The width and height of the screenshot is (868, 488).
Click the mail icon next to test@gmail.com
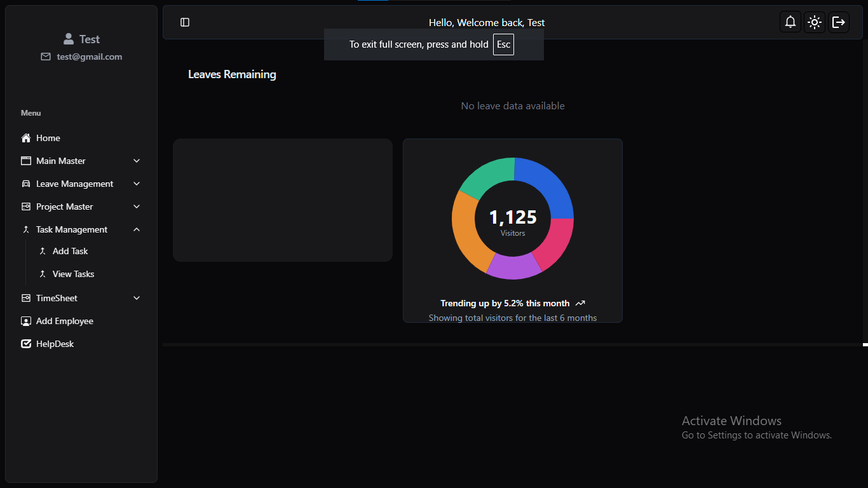[x=46, y=57]
